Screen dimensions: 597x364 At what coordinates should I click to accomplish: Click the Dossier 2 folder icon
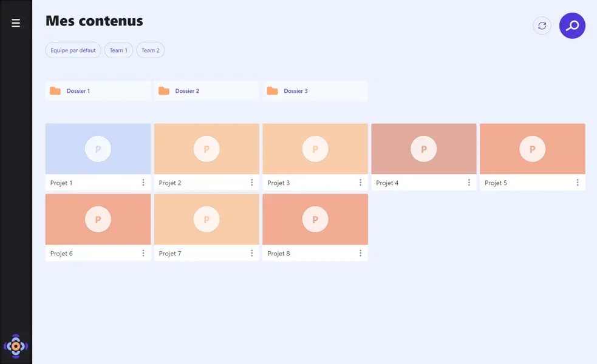pos(164,91)
